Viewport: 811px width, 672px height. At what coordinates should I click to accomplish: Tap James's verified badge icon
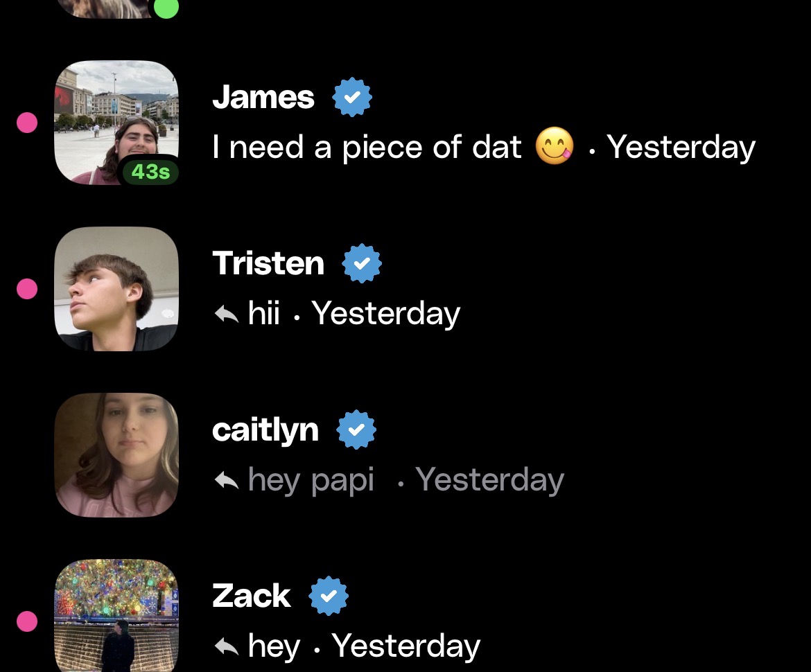pyautogui.click(x=351, y=97)
